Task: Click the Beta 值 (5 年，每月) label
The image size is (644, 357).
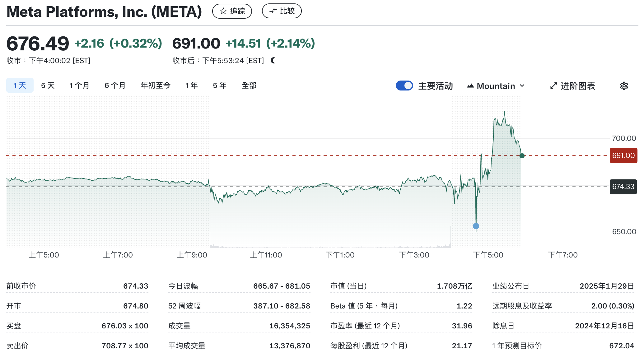Action: [364, 306]
